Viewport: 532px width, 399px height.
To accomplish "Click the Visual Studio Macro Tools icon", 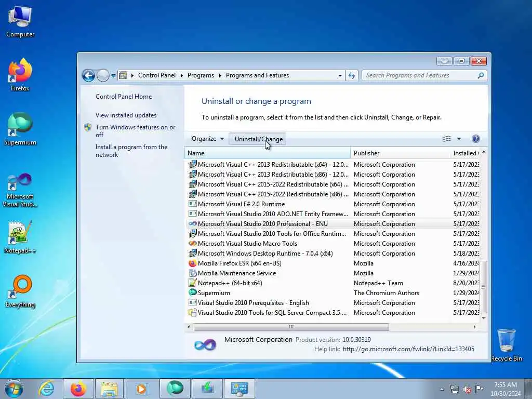I will pyautogui.click(x=192, y=243).
